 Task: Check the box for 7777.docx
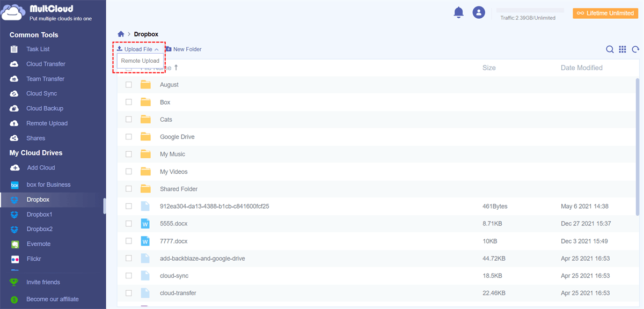(x=129, y=241)
